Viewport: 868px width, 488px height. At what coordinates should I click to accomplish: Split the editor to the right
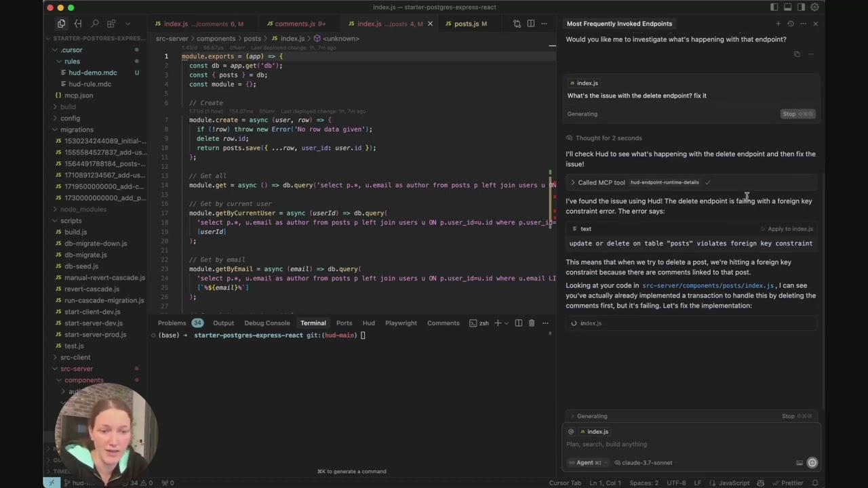pos(531,24)
